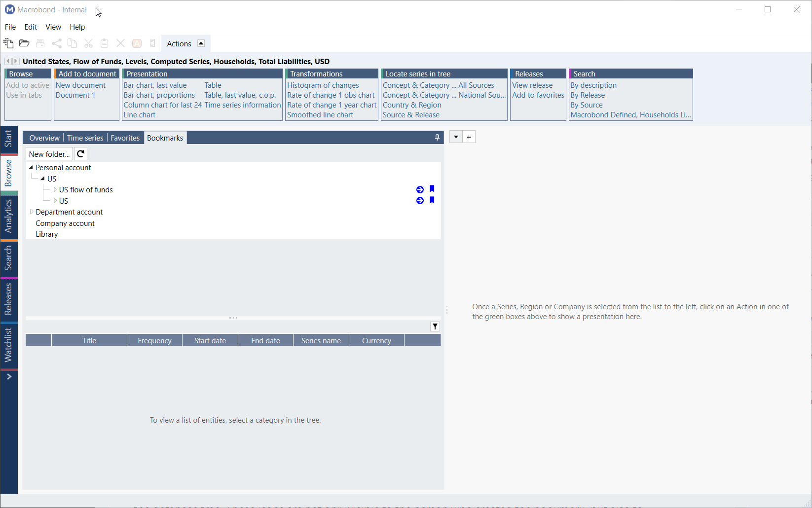Click the refresh icon next to New folder
The image size is (812, 508).
[81, 154]
